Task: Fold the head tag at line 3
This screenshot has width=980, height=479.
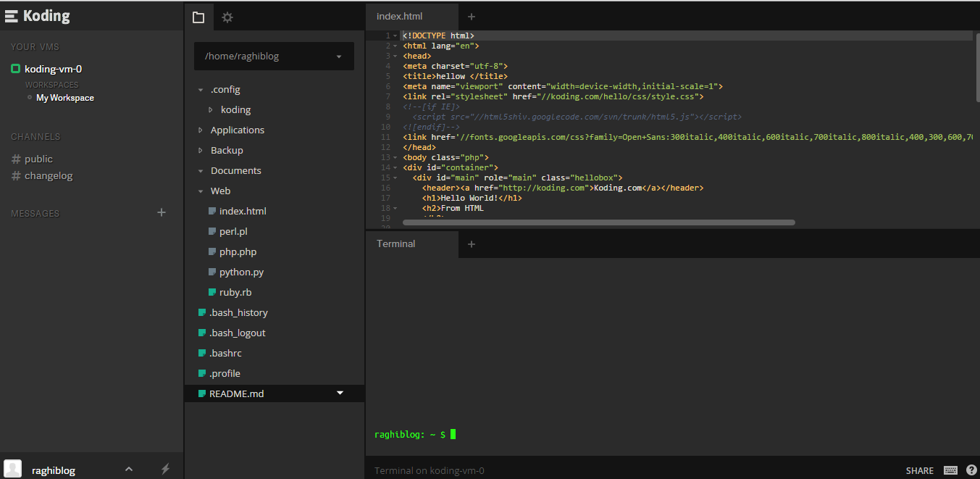Action: [x=395, y=56]
